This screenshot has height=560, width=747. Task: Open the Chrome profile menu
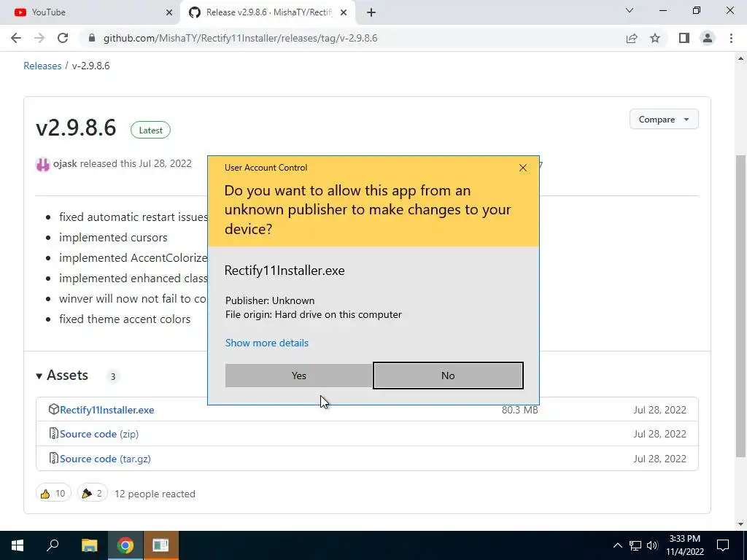pos(708,38)
